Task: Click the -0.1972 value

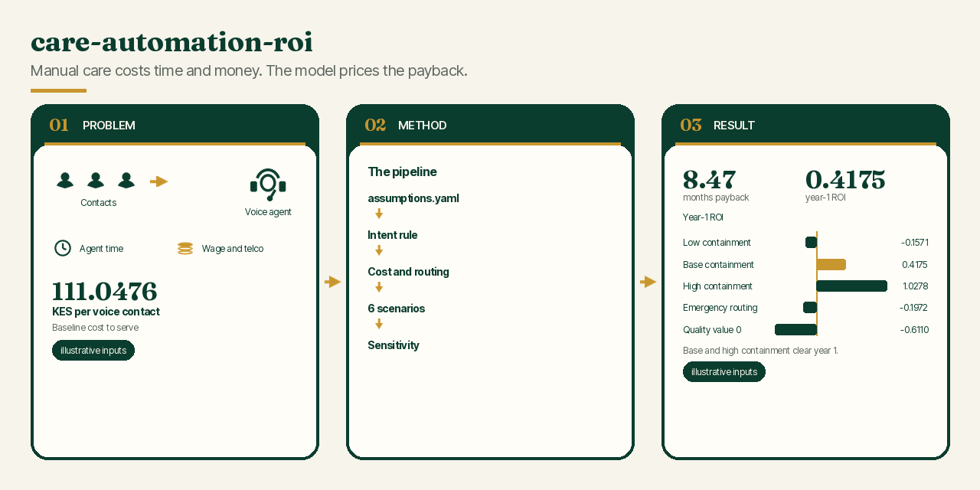Action: [x=913, y=308]
